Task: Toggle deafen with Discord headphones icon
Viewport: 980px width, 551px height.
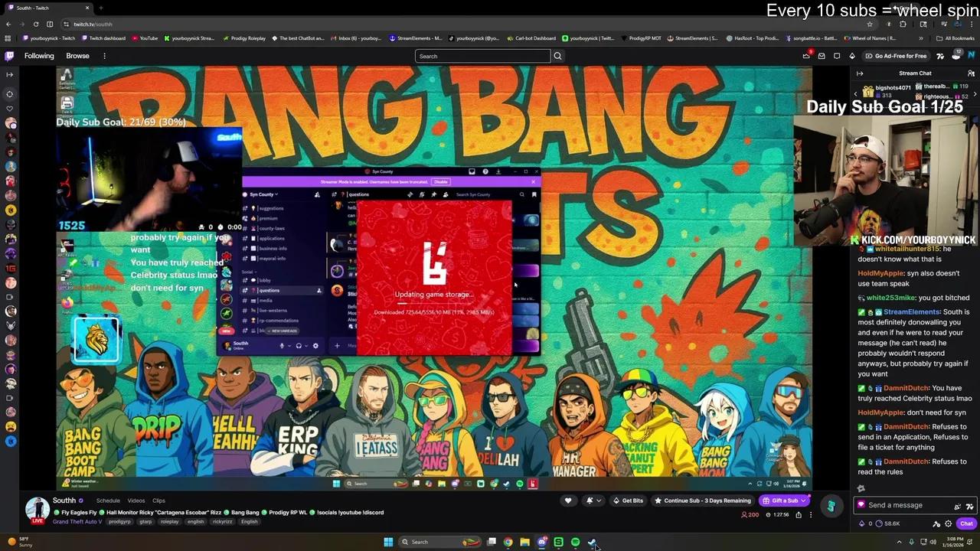Action: 298,346
